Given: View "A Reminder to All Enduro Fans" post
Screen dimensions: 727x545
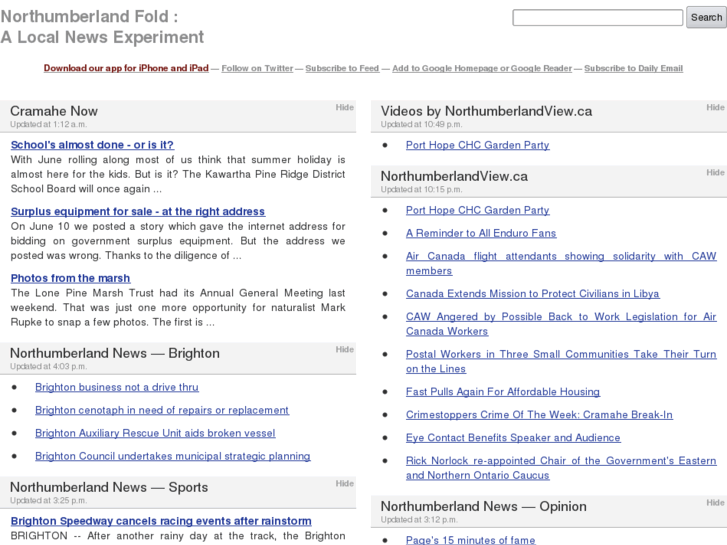Looking at the screenshot, I should pyautogui.click(x=481, y=233).
